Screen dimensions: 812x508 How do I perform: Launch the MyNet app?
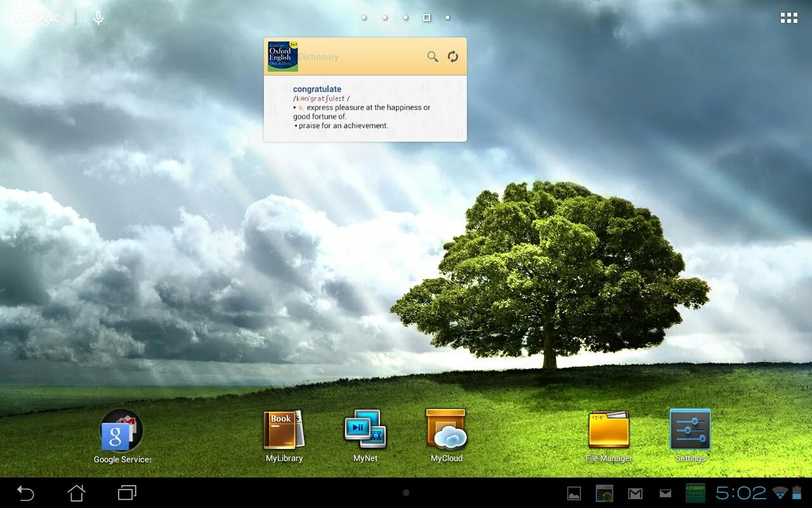365,437
